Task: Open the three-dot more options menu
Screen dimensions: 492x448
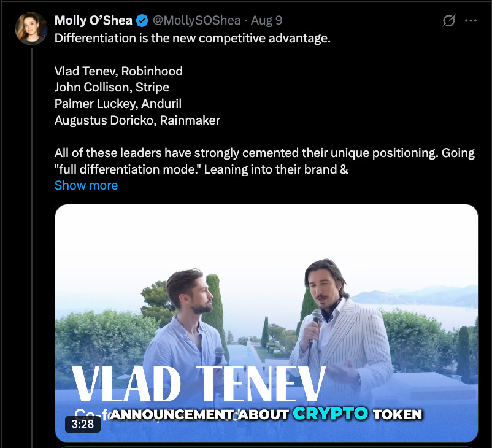Action: [471, 21]
